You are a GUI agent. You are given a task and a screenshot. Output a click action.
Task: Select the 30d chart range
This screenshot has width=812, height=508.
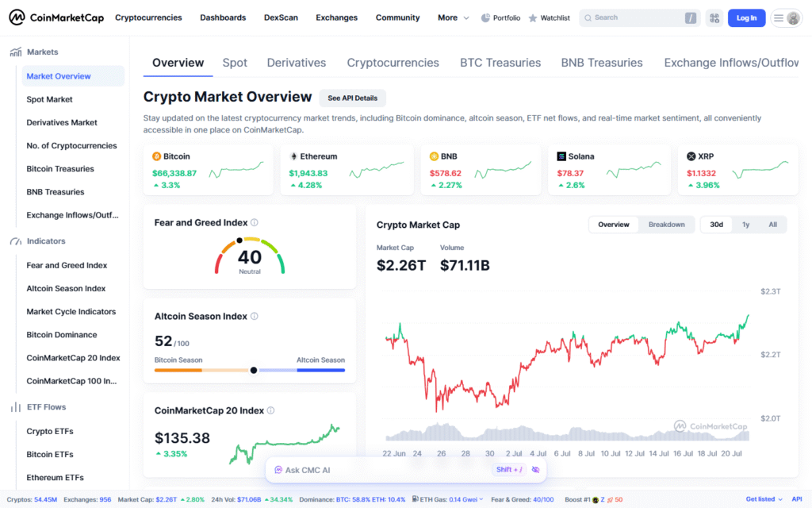tap(716, 225)
